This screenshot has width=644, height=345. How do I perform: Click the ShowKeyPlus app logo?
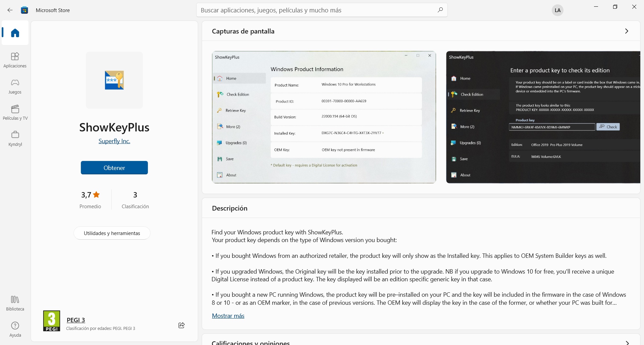(114, 80)
